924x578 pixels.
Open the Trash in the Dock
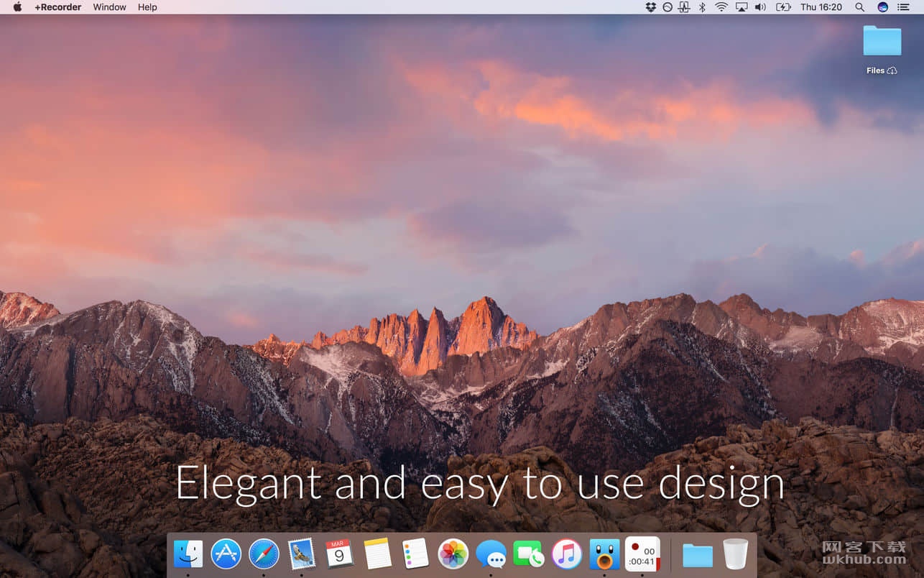click(x=735, y=554)
